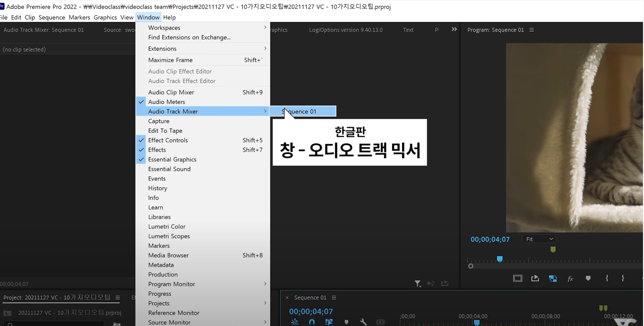
Task: Add a marker in the Program monitor
Action: [588, 279]
